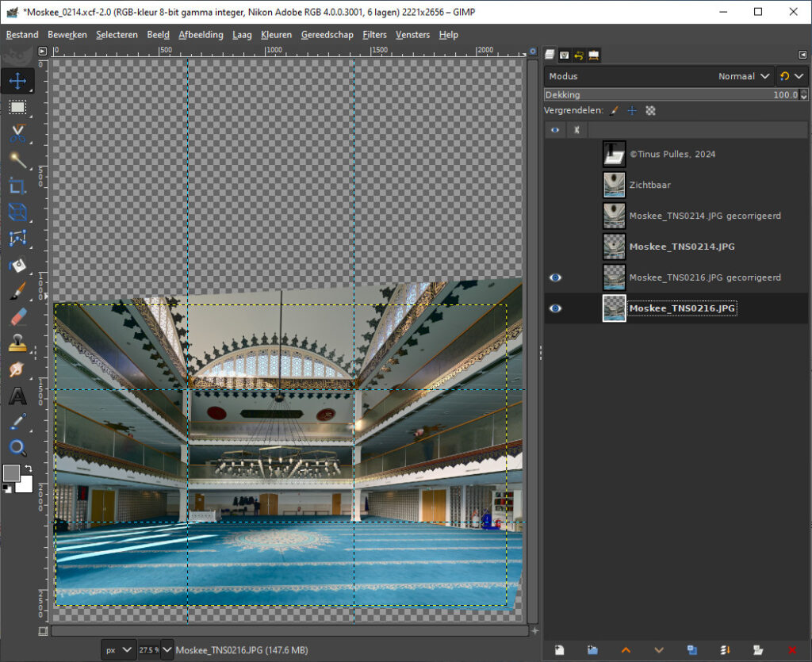
Task: Open the Modus blend mode dropdown
Action: tap(744, 76)
